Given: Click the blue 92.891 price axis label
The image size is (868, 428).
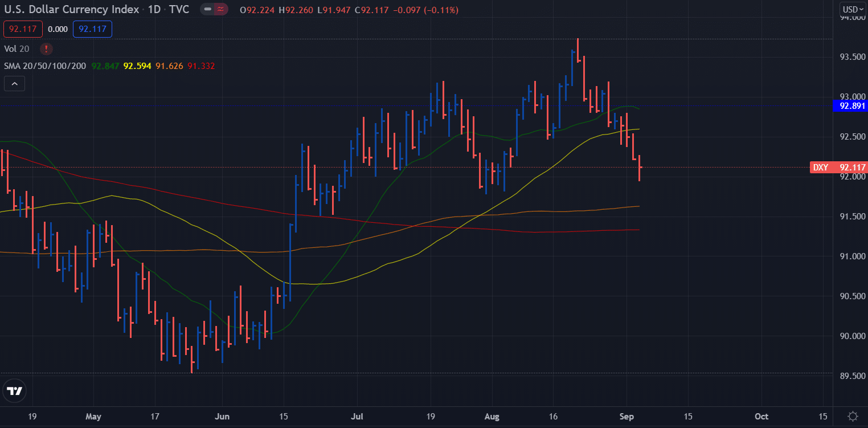Looking at the screenshot, I should pos(850,105).
